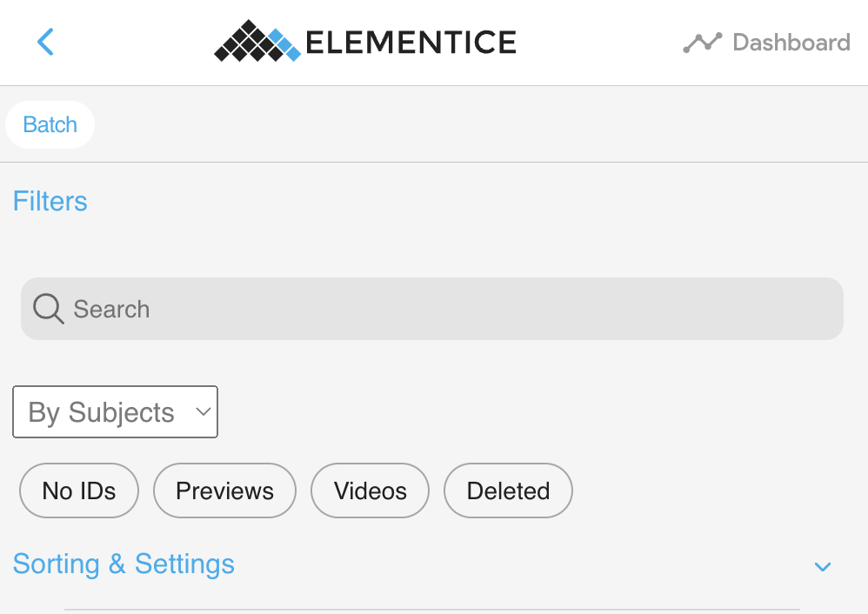Click the Search placeholder text
Viewport: 868px width, 614px height.
[112, 309]
